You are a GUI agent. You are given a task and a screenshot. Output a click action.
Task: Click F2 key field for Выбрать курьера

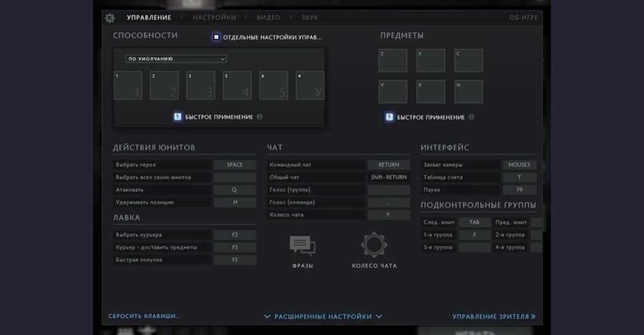point(235,235)
